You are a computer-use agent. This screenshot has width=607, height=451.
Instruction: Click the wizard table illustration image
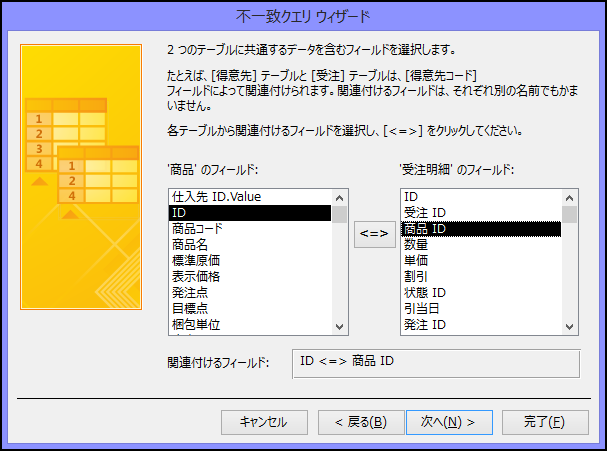pyautogui.click(x=81, y=177)
